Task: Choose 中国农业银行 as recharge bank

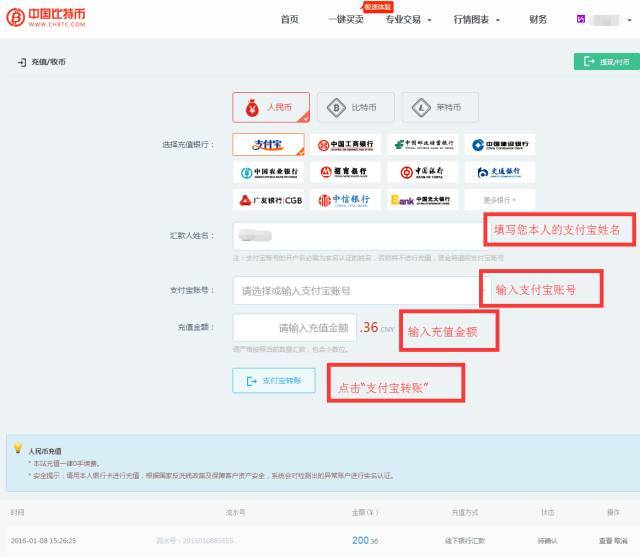Action: coord(269,172)
